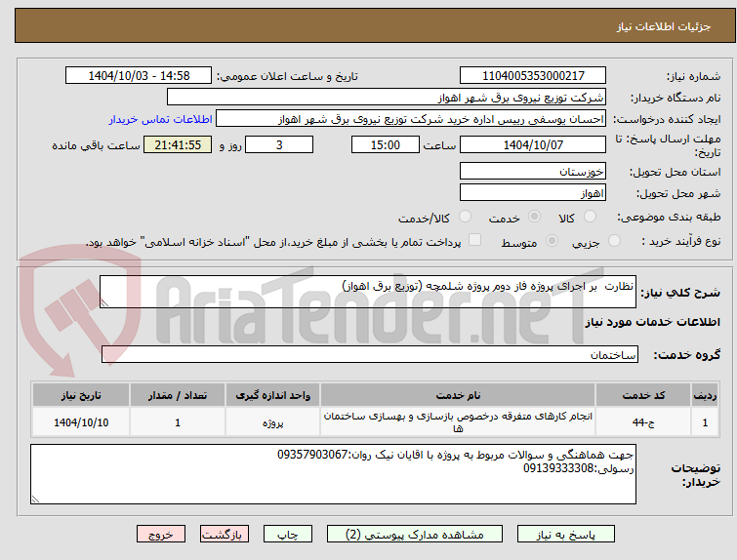The height and width of the screenshot is (560, 737).
Task: Click the تاریخ نیاز column header
Action: tap(81, 395)
